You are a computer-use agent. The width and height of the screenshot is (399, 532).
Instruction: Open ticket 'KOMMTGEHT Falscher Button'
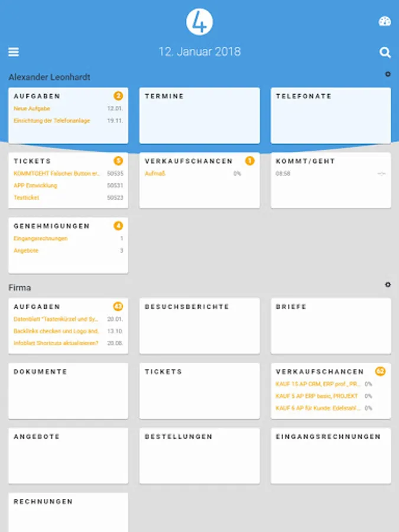tap(57, 173)
